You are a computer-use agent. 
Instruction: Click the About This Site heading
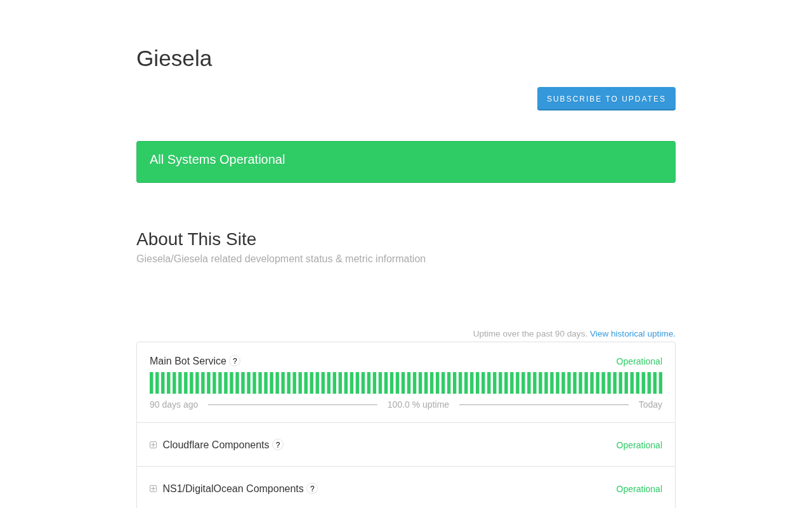pos(196,239)
